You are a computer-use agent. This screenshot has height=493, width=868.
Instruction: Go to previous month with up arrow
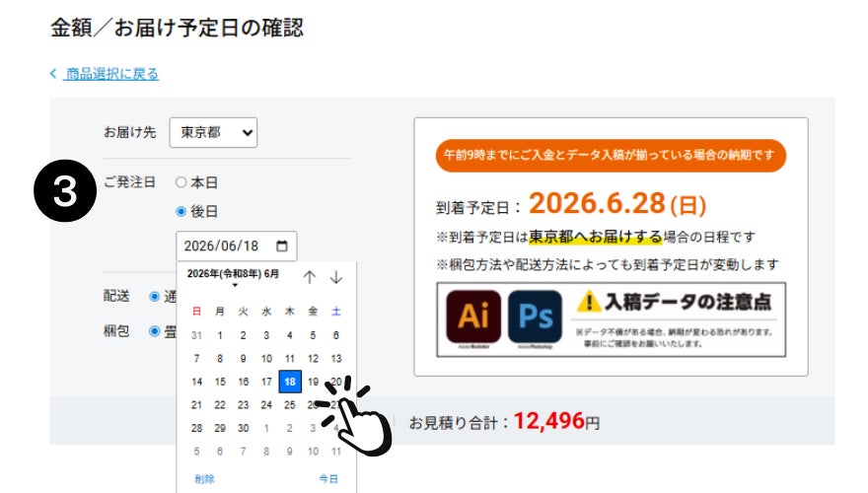coord(310,277)
